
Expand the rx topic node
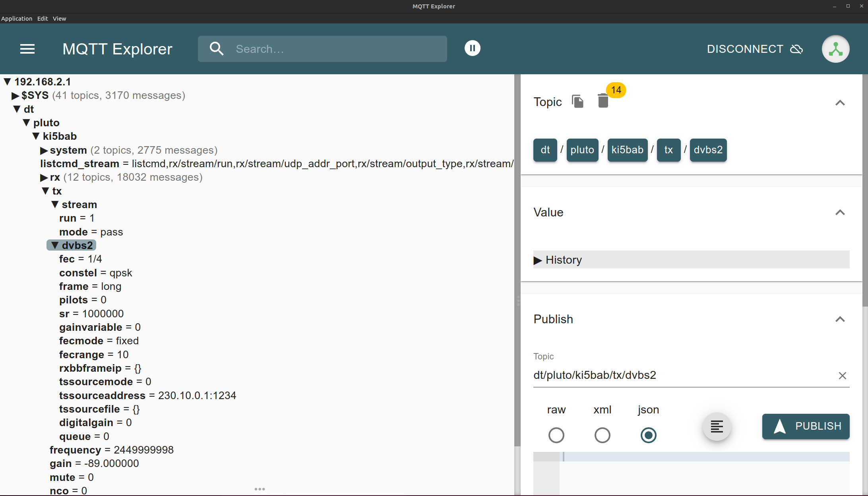44,178
